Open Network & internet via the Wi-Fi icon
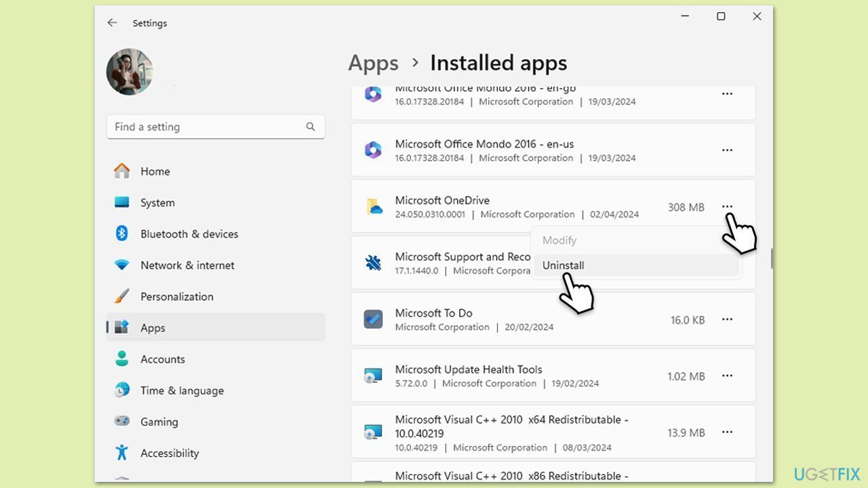Viewport: 868px width, 488px height. pyautogui.click(x=121, y=265)
